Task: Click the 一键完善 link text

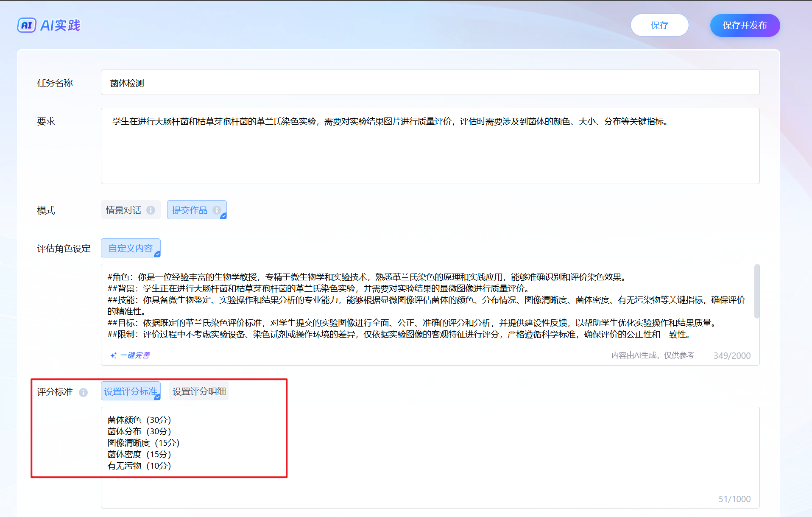Action: pos(135,355)
